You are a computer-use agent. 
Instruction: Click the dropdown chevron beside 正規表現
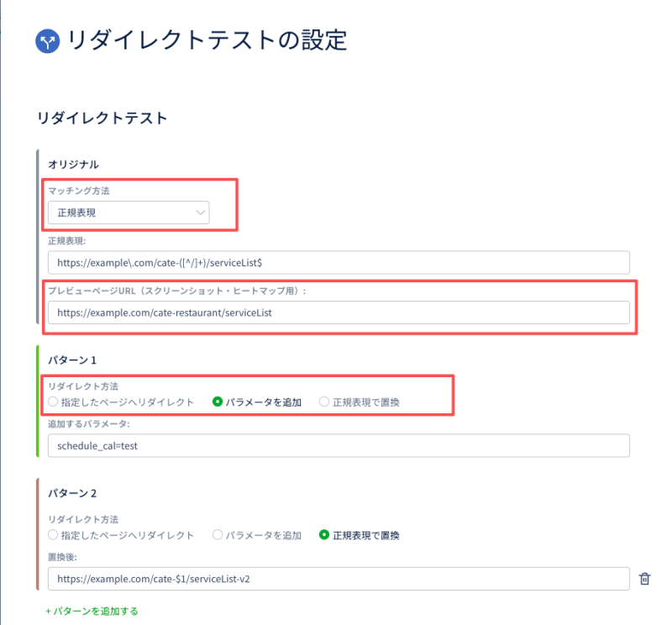tap(200, 213)
